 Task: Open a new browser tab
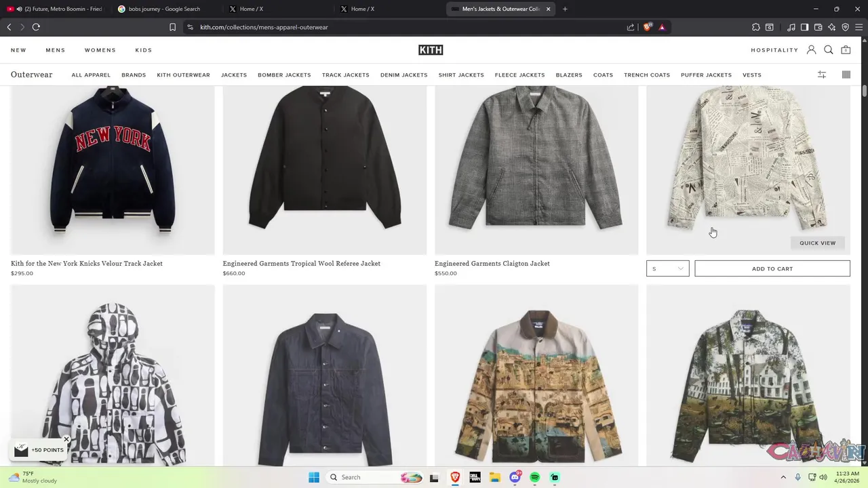(x=565, y=9)
